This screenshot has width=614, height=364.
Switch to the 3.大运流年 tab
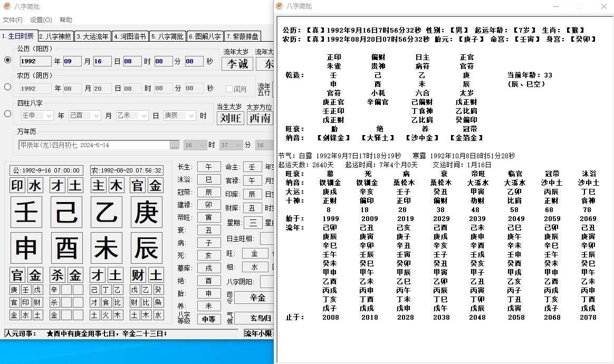coord(92,36)
